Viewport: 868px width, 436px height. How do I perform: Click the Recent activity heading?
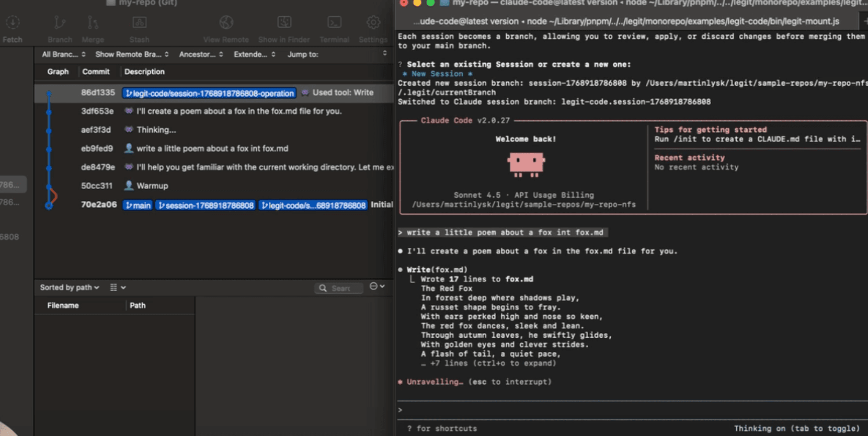pyautogui.click(x=689, y=158)
